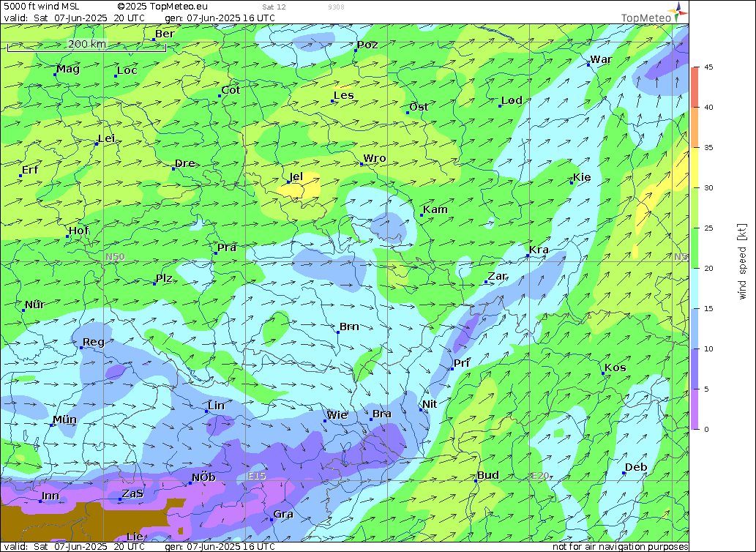Click the 'NÖb' city label
The width and height of the screenshot is (756, 552).
pos(203,478)
